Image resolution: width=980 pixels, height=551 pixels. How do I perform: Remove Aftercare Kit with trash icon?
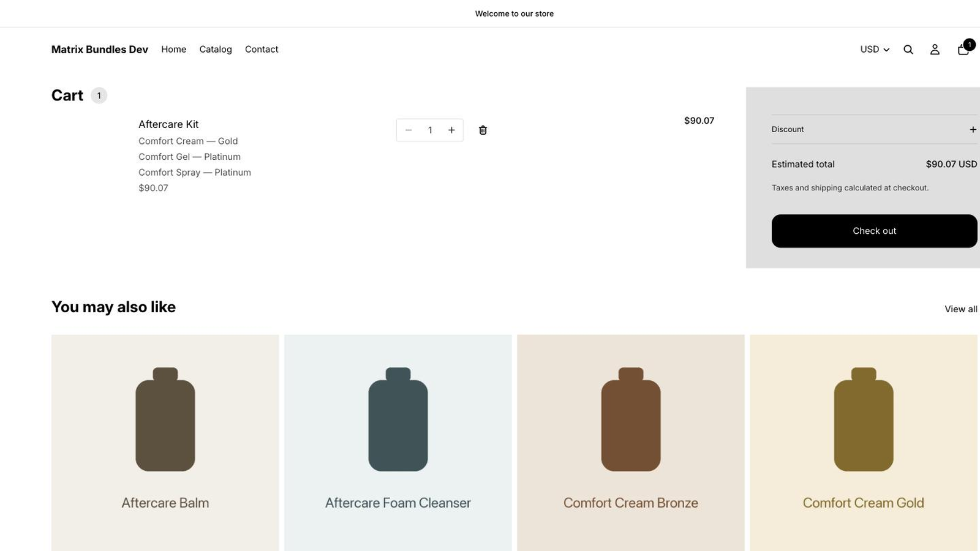pos(483,130)
